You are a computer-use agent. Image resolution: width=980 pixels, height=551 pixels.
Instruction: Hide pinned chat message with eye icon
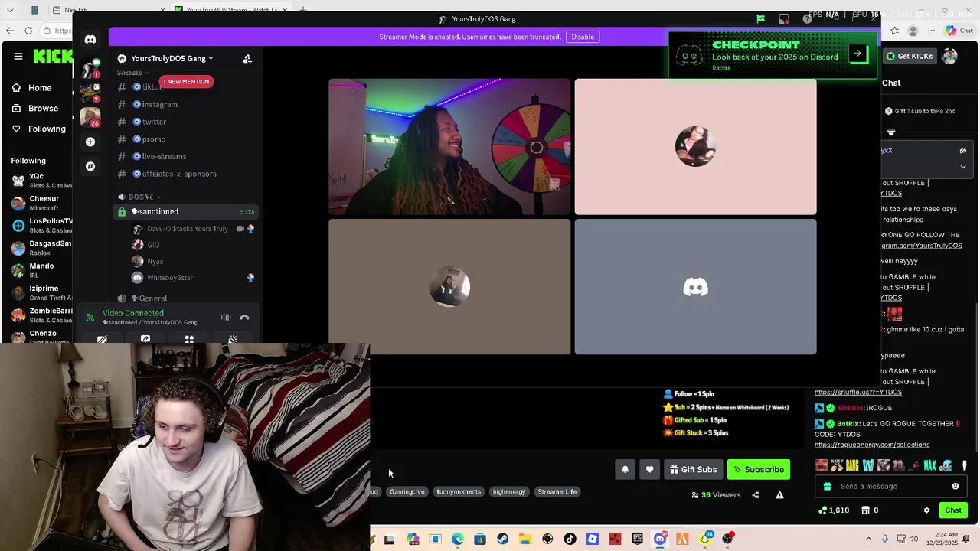[963, 151]
